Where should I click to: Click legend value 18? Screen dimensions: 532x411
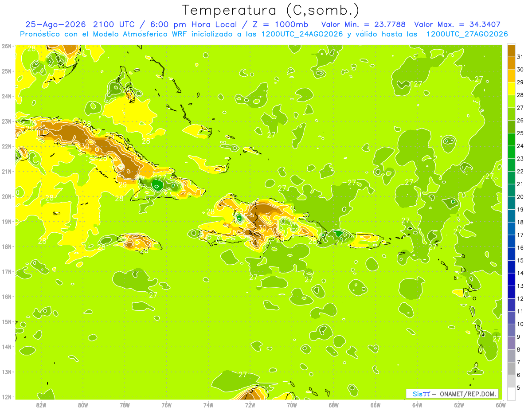[x=520, y=222]
